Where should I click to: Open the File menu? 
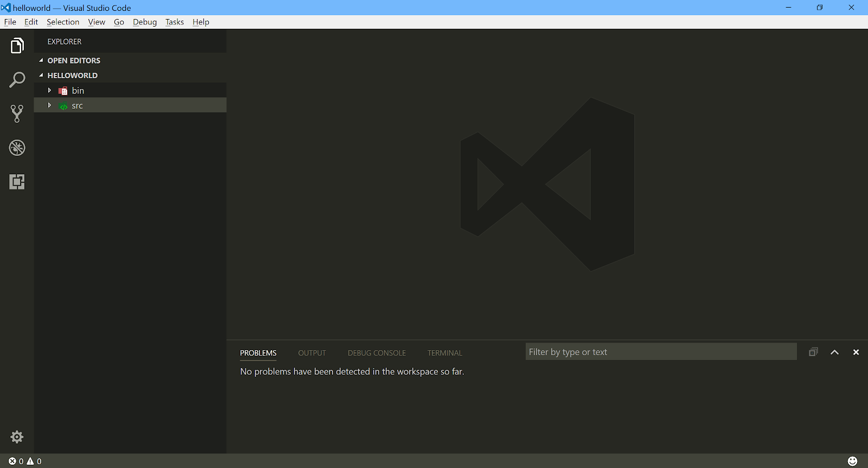[x=10, y=22]
